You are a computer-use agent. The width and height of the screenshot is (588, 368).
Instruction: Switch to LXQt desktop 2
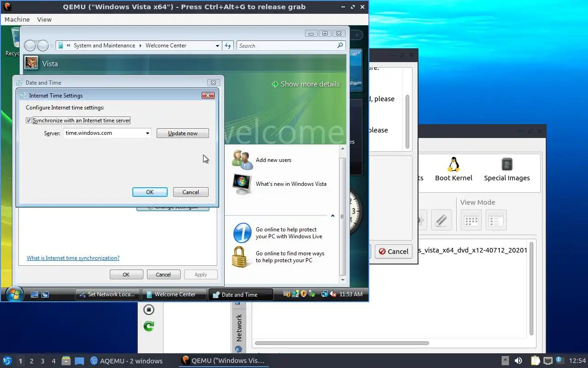coord(31,361)
